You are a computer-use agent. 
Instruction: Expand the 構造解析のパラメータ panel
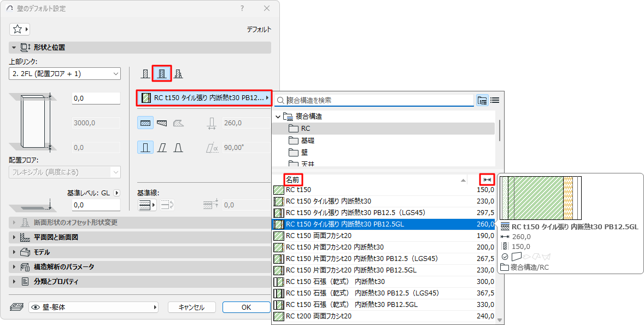[x=139, y=266]
